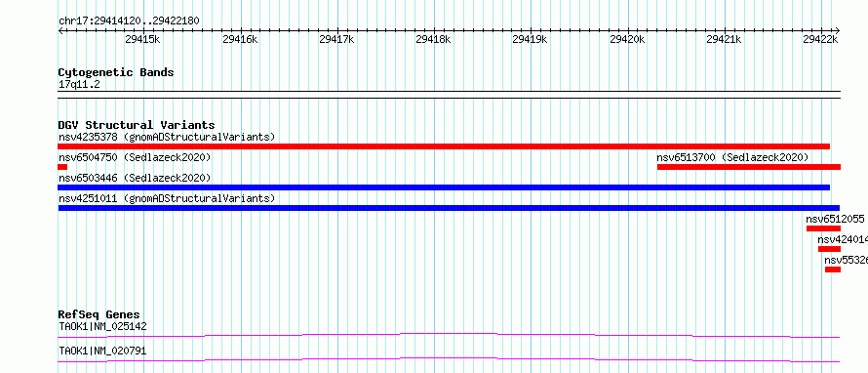This screenshot has height=373, width=868.
Task: Click the 17q11.2 cytogenetic band line
Action: pyautogui.click(x=449, y=95)
